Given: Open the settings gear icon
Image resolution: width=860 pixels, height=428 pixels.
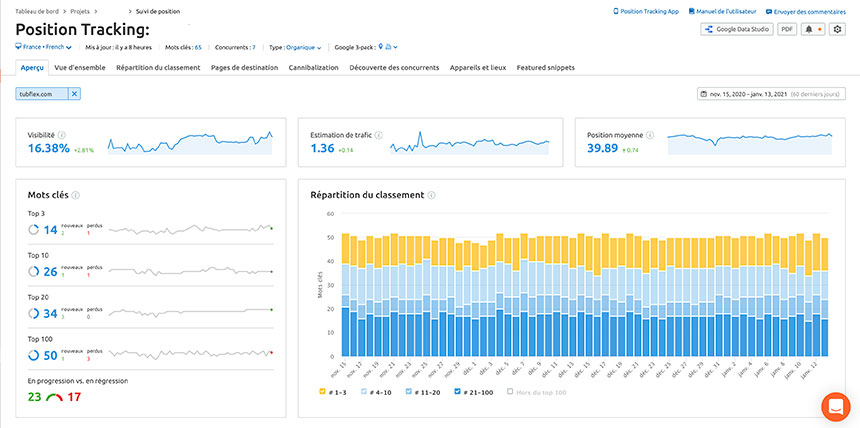Looking at the screenshot, I should (838, 29).
